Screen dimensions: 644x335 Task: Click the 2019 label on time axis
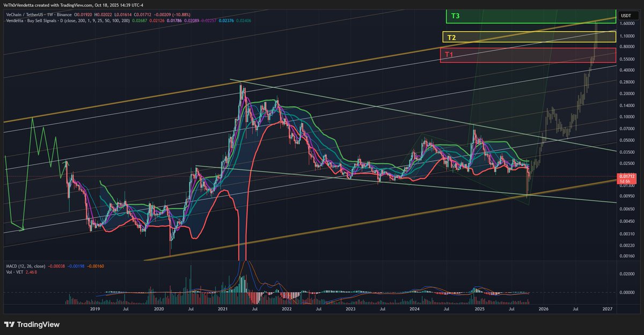click(95, 309)
